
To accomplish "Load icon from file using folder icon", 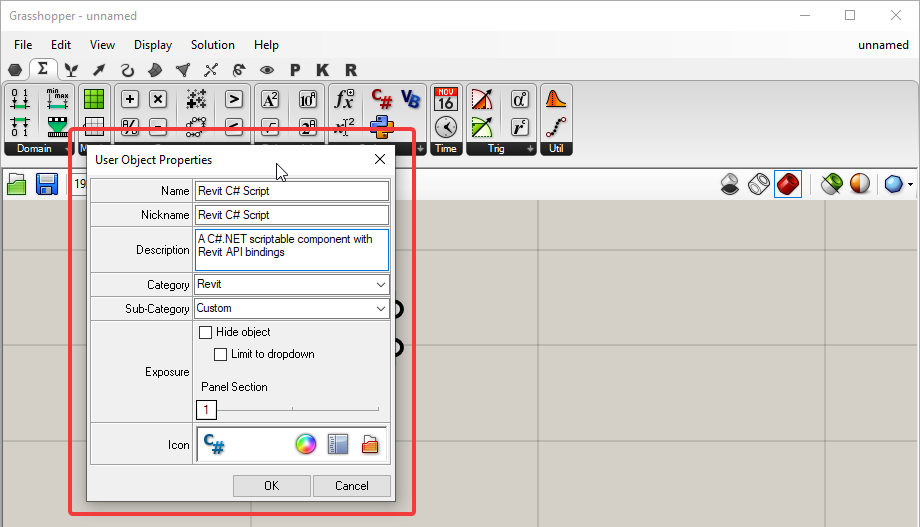I will coord(371,444).
